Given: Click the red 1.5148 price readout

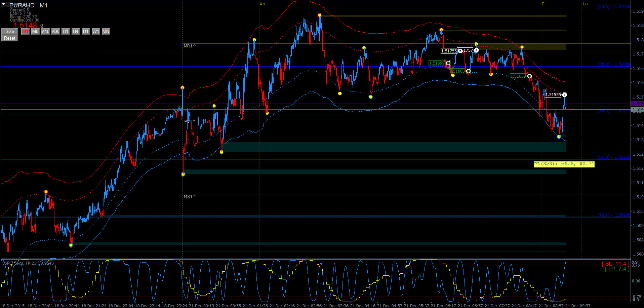Looking at the screenshot, I should tap(26, 26).
